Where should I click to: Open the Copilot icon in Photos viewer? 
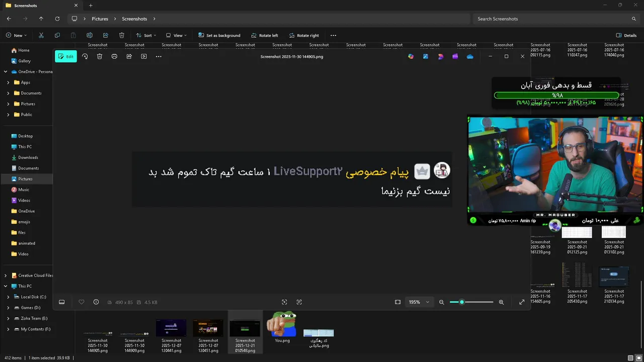pyautogui.click(x=411, y=56)
